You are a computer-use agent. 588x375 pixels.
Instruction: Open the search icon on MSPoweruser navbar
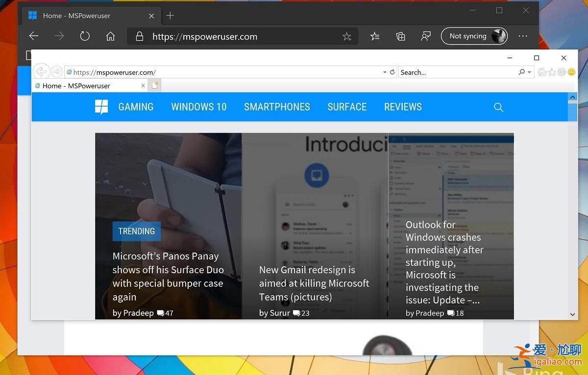click(x=498, y=107)
